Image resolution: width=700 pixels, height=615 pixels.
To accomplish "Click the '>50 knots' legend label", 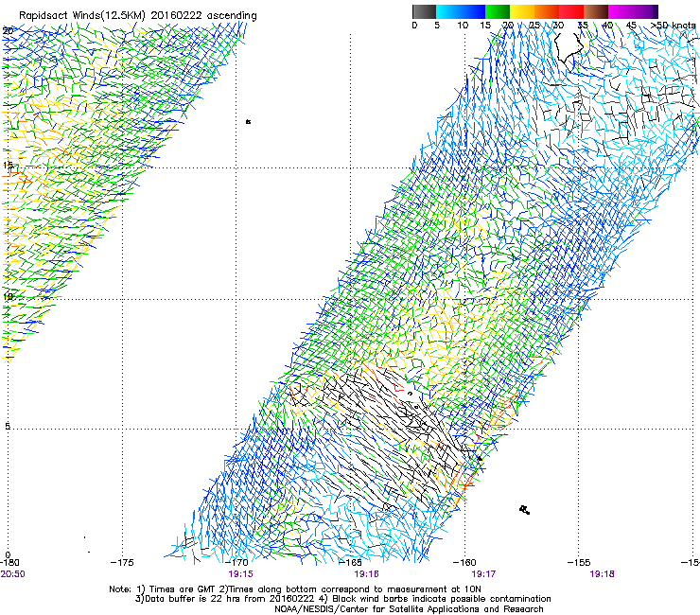I will [673, 26].
